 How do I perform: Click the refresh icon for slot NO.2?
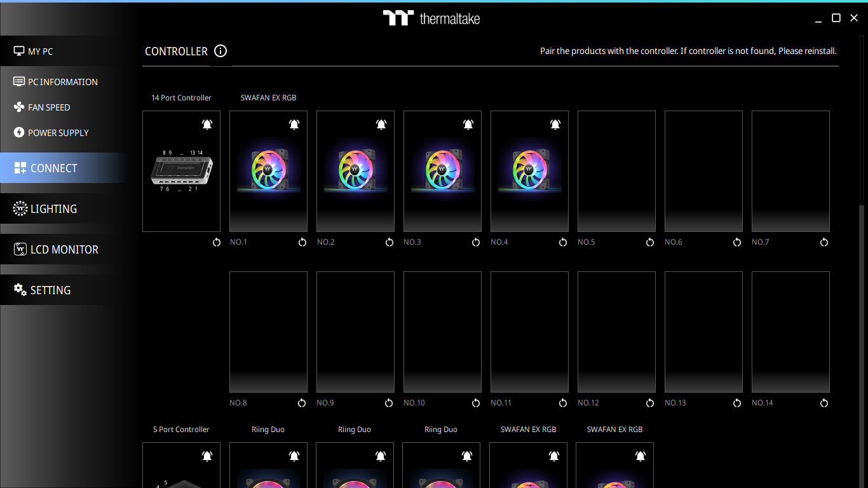390,242
